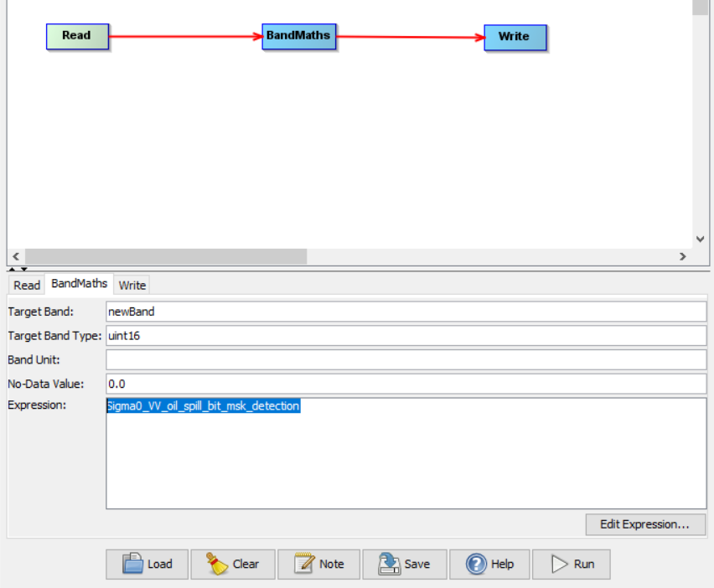The width and height of the screenshot is (714, 588).
Task: Focus the Target Band Type field
Action: pyautogui.click(x=406, y=336)
